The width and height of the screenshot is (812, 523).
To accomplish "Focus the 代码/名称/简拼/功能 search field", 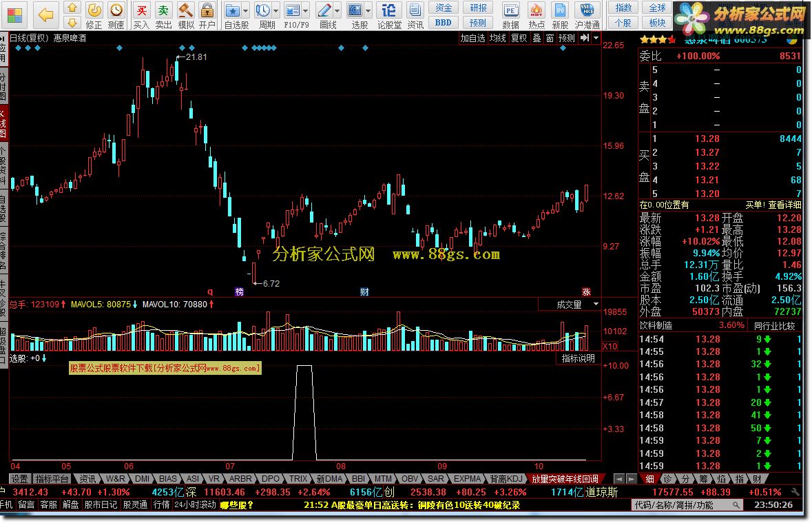I will click(688, 505).
